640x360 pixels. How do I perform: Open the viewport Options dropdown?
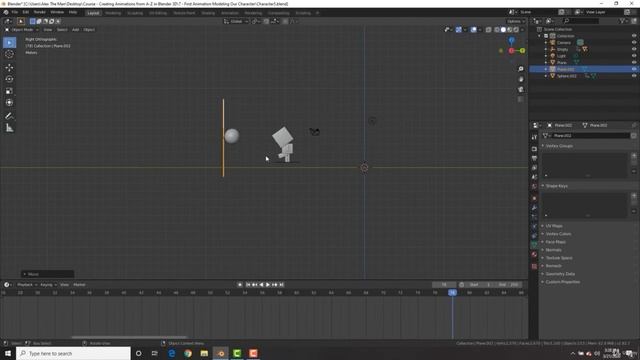[x=516, y=21]
